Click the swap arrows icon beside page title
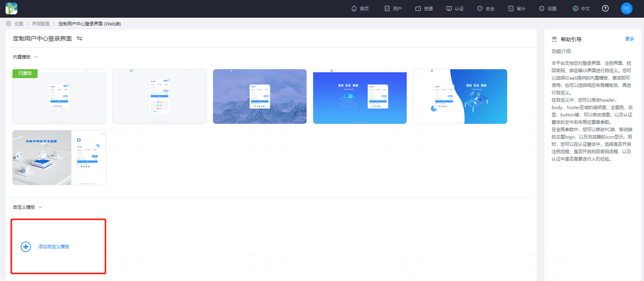The height and width of the screenshot is (281, 644). pyautogui.click(x=79, y=38)
